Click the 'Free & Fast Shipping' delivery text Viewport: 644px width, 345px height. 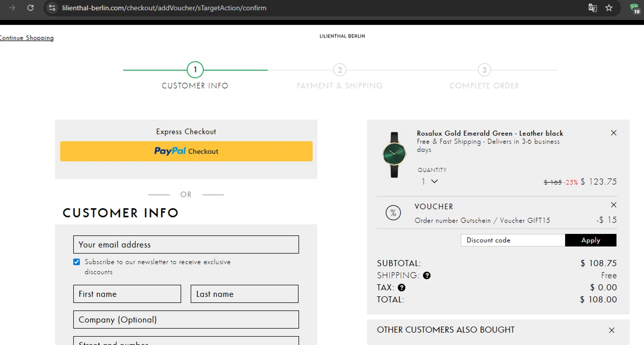point(488,145)
